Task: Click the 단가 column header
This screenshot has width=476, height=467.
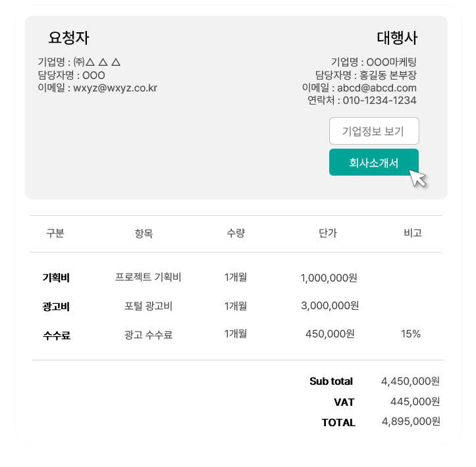Action: 328,233
